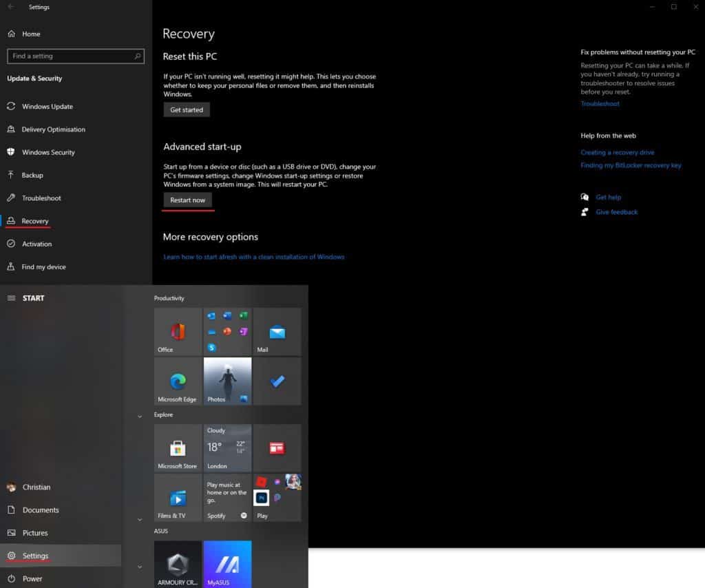
Task: Open Activation settings page
Action: 76,244
